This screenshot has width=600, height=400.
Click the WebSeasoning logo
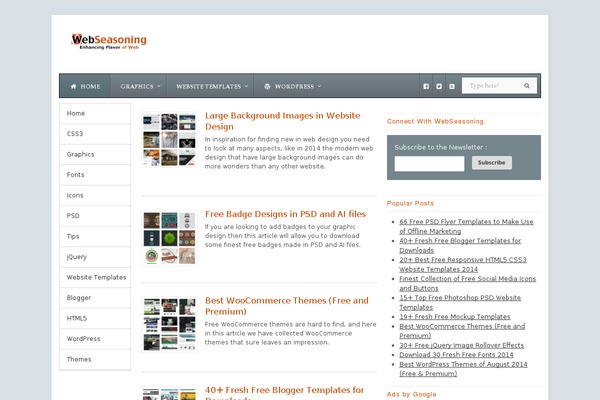click(x=109, y=41)
